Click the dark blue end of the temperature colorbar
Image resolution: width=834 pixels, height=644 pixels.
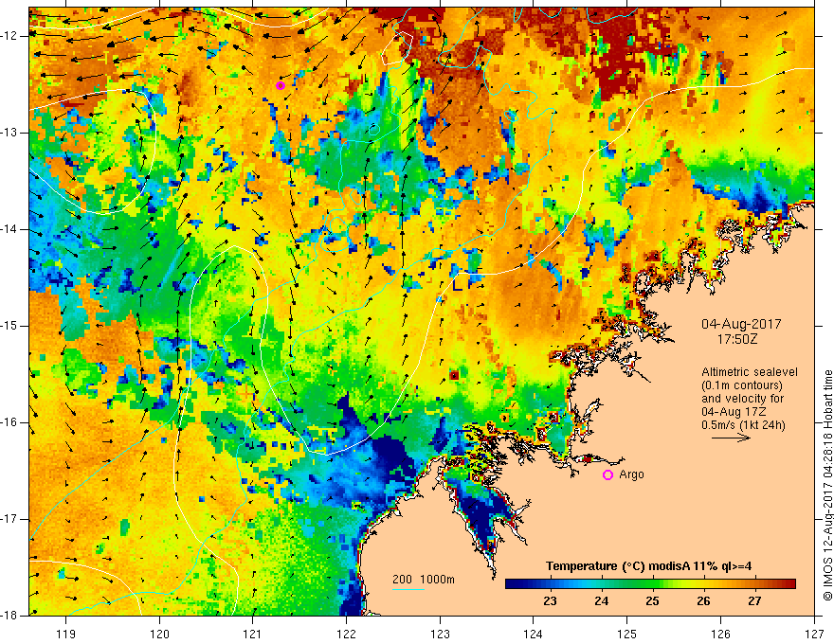(x=514, y=584)
